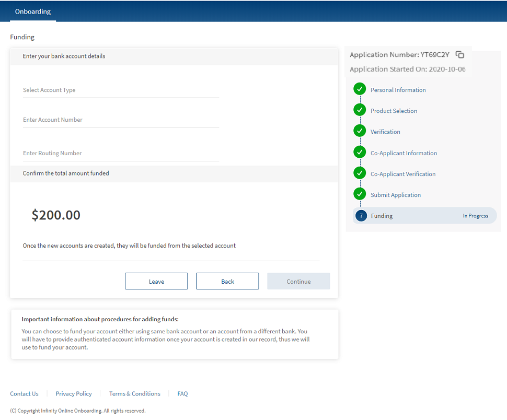Viewport: 507px width, 420px height.
Task: Open the Privacy Policy link
Action: coord(74,394)
